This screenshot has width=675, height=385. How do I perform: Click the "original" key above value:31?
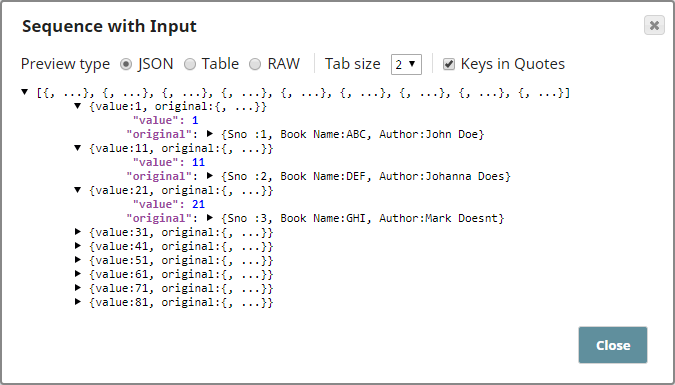click(159, 218)
